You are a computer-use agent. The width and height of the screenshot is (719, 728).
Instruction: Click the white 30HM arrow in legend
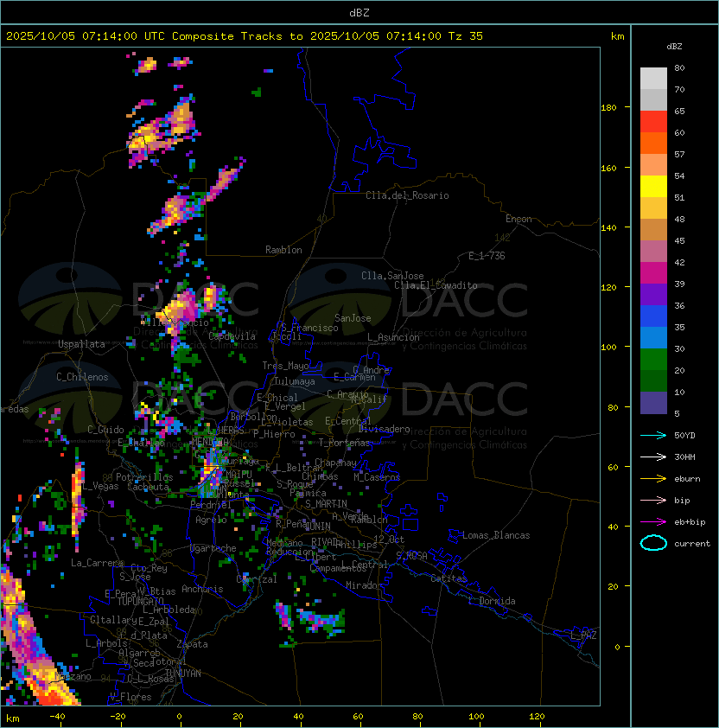tap(653, 457)
